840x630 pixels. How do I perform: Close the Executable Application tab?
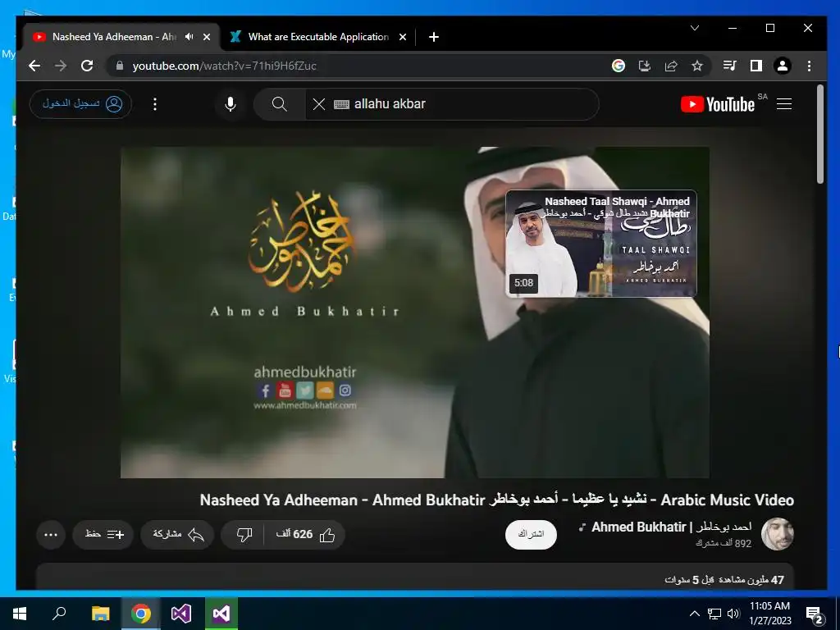[x=403, y=37]
